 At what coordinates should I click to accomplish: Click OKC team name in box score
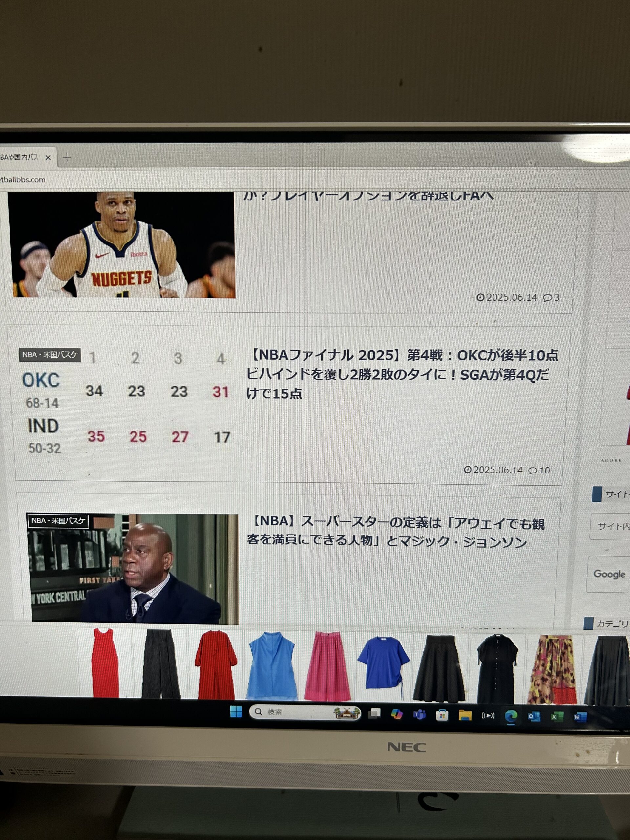41,380
